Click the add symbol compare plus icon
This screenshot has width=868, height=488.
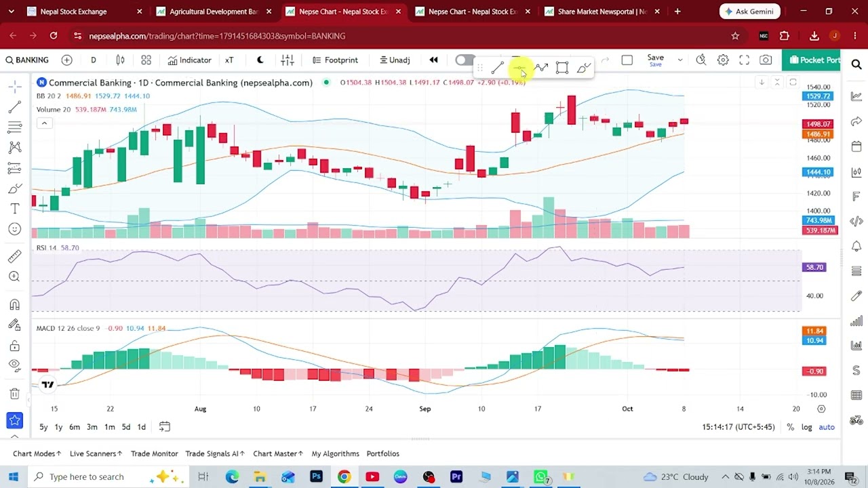click(66, 60)
